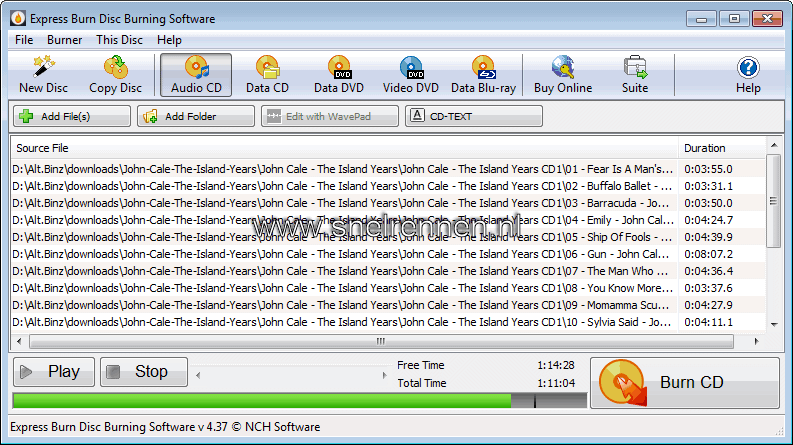Open the Copy Disc tool
Screen dimensions: 793x445
point(115,75)
